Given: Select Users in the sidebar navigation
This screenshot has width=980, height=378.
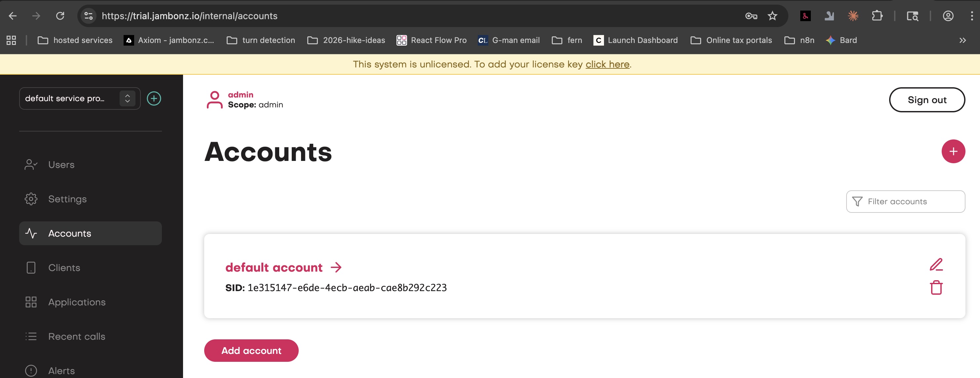Looking at the screenshot, I should (x=61, y=165).
